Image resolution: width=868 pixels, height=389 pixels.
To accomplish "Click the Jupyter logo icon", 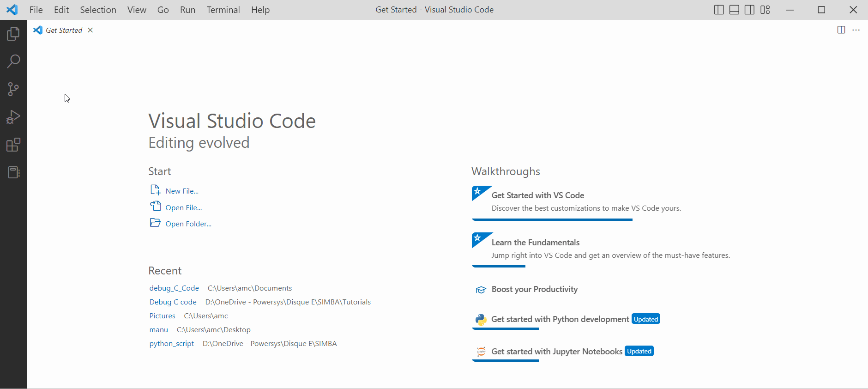I will tap(481, 352).
